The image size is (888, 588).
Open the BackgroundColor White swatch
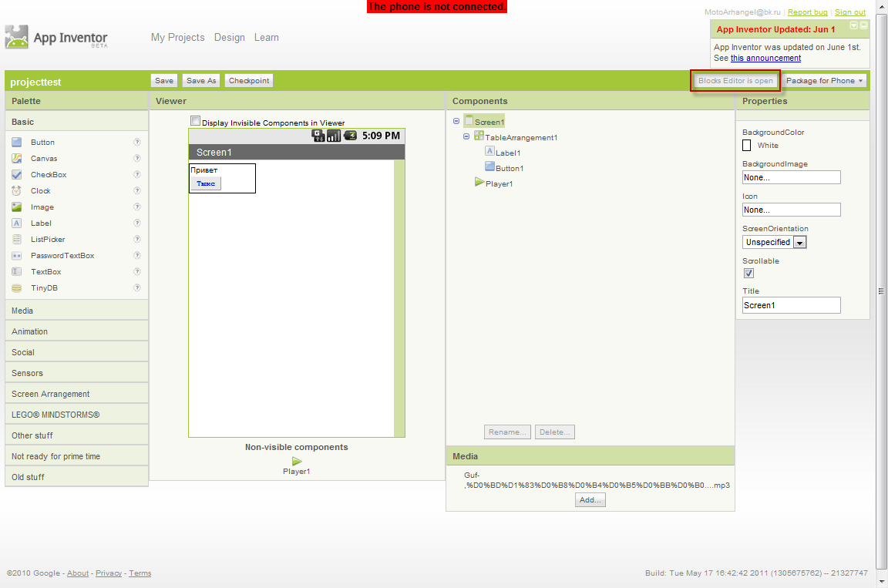pos(747,146)
